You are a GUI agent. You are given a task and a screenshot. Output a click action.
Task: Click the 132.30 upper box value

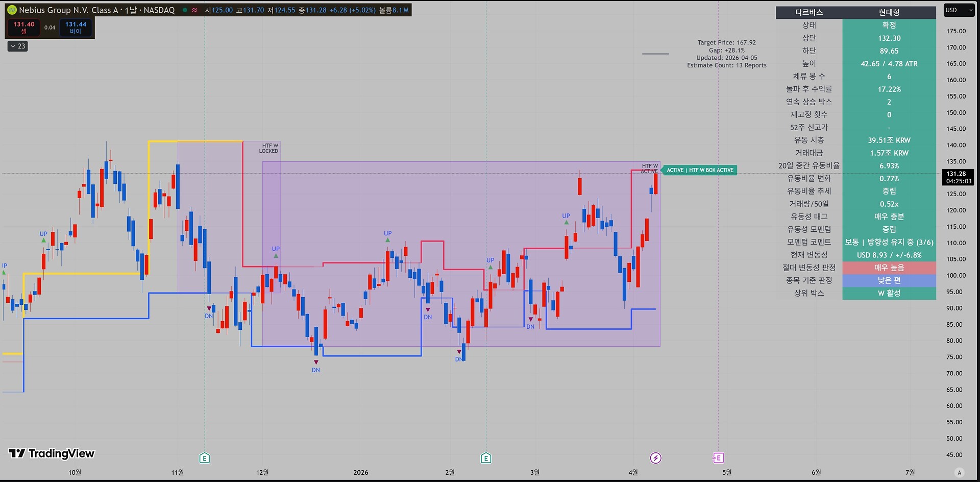pyautogui.click(x=889, y=38)
